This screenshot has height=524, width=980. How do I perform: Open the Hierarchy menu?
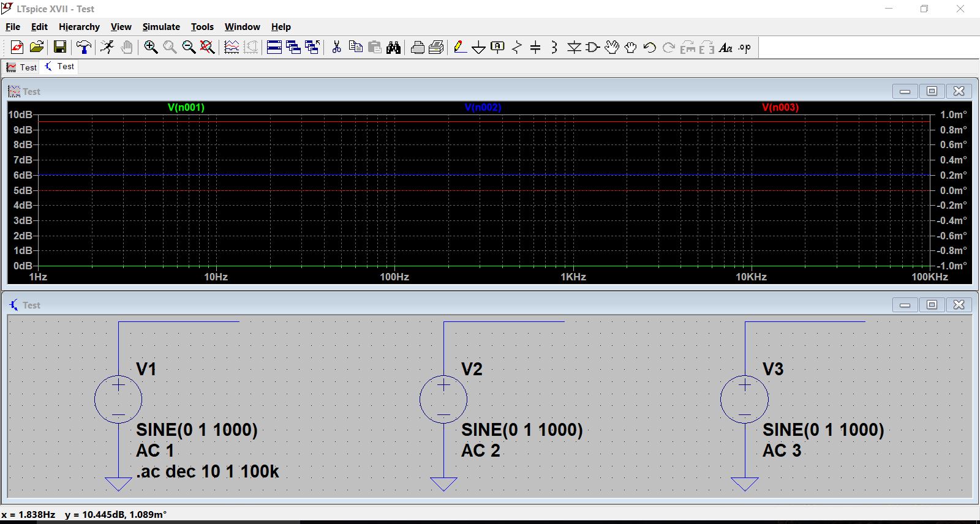coord(79,27)
